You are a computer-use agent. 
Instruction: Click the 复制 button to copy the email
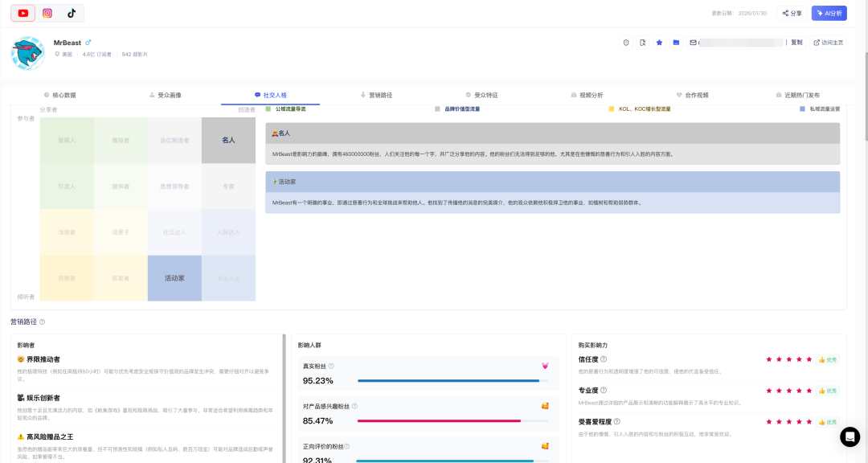point(795,42)
